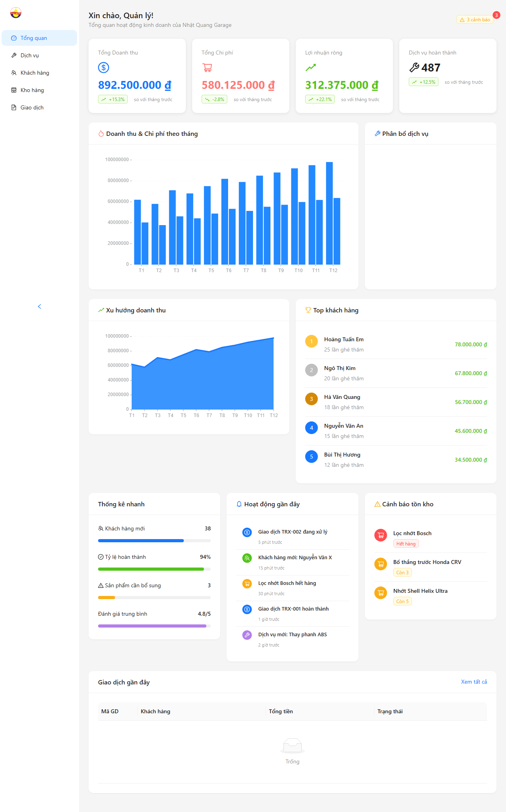Click the +15.3% growth tag
This screenshot has height=812, width=506.
(113, 100)
